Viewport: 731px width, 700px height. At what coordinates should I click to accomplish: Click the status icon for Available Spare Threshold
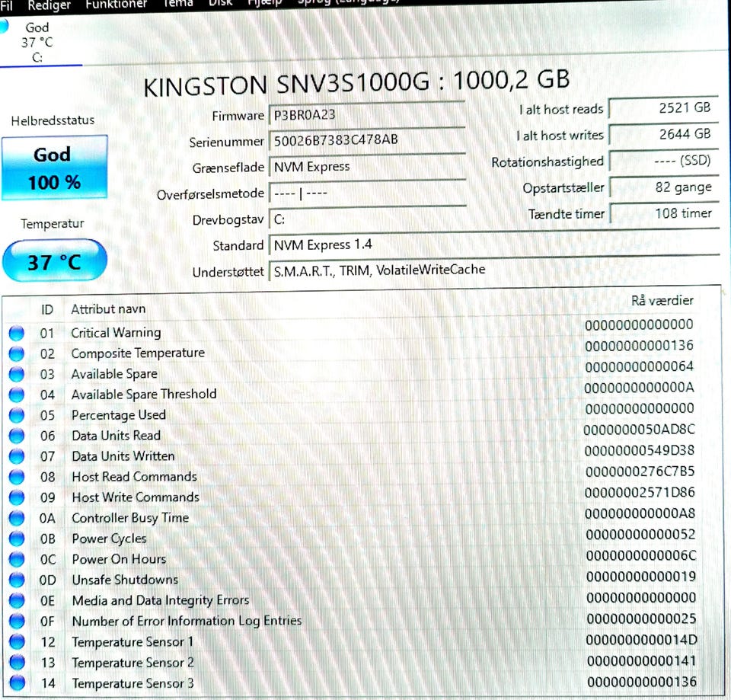[16, 395]
